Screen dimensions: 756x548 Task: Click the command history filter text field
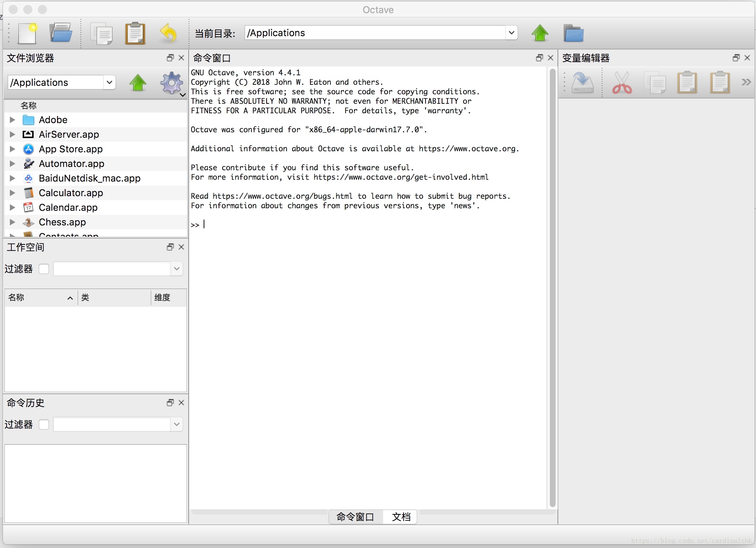click(x=112, y=425)
